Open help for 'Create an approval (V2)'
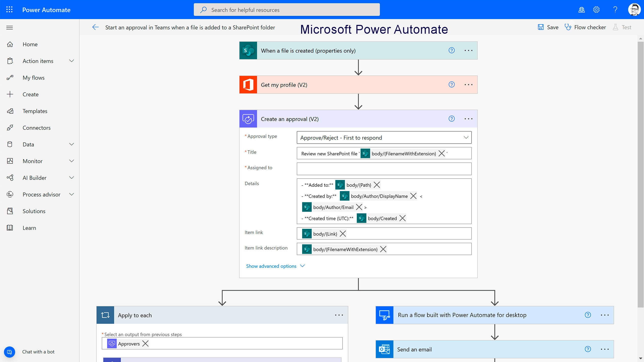The image size is (644, 362). click(452, 119)
